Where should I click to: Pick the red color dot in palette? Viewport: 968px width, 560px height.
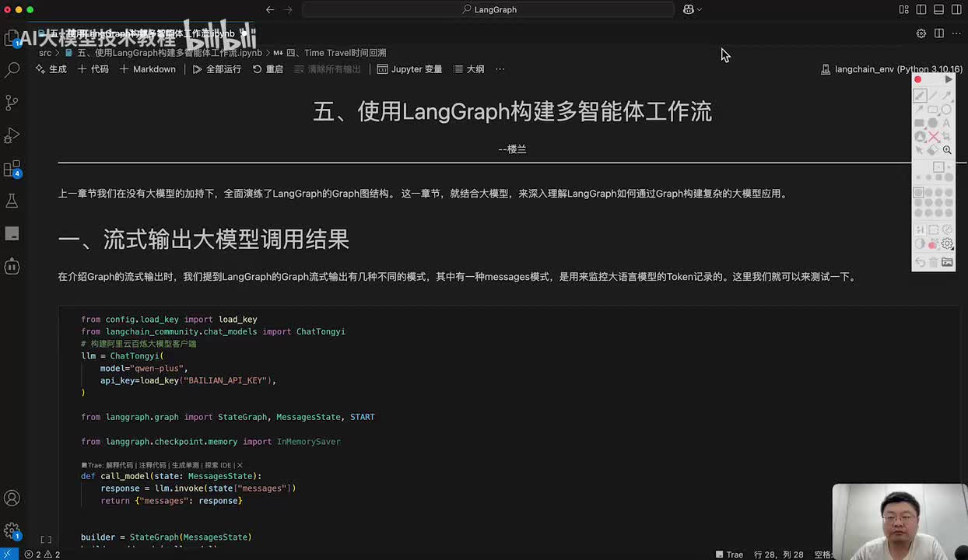(x=933, y=245)
